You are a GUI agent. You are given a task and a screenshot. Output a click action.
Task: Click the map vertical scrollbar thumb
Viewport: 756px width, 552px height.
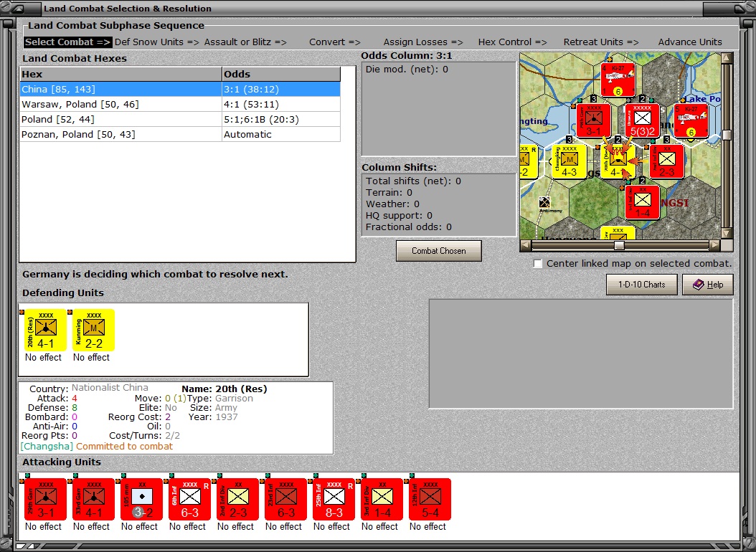727,135
